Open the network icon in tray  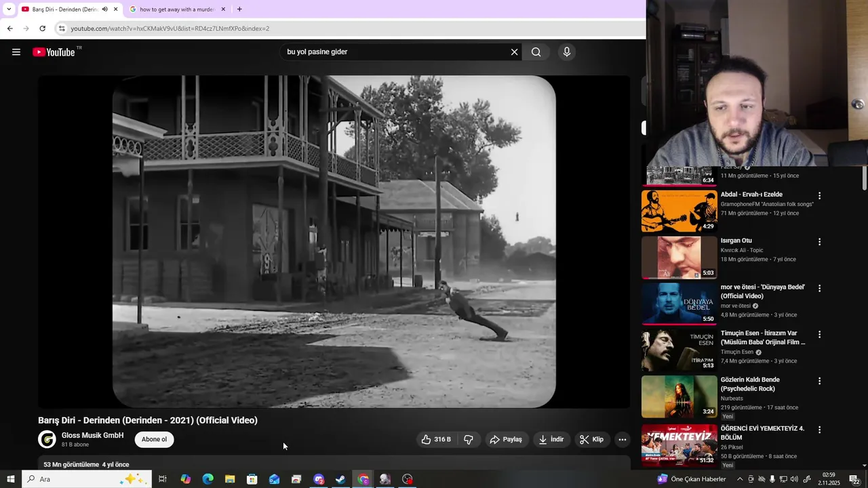coord(783,479)
